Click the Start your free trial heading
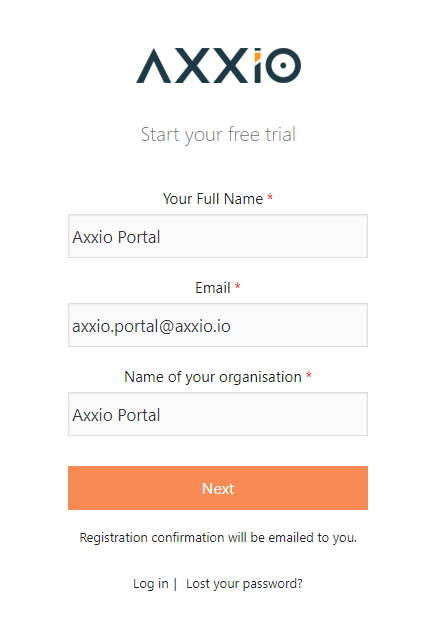This screenshot has height=622, width=428. point(218,135)
